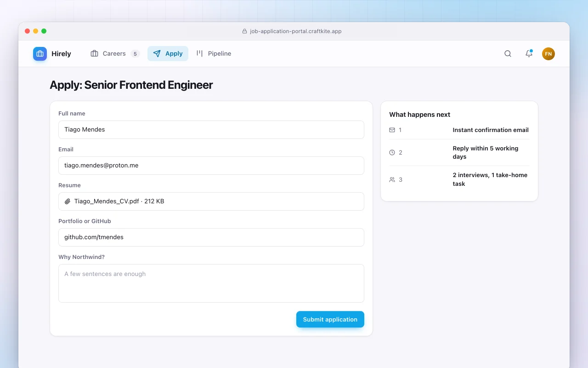Screen dimensions: 588x368
Task: Click the Hirely brand name
Action: click(x=61, y=54)
